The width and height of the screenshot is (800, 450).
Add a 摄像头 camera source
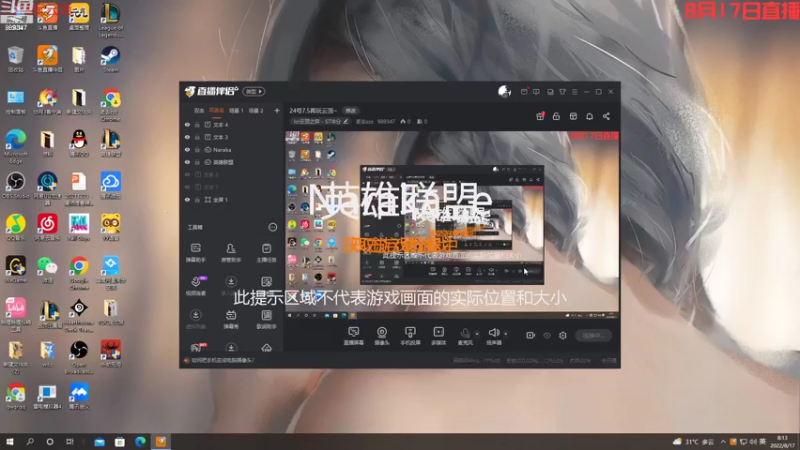click(382, 336)
